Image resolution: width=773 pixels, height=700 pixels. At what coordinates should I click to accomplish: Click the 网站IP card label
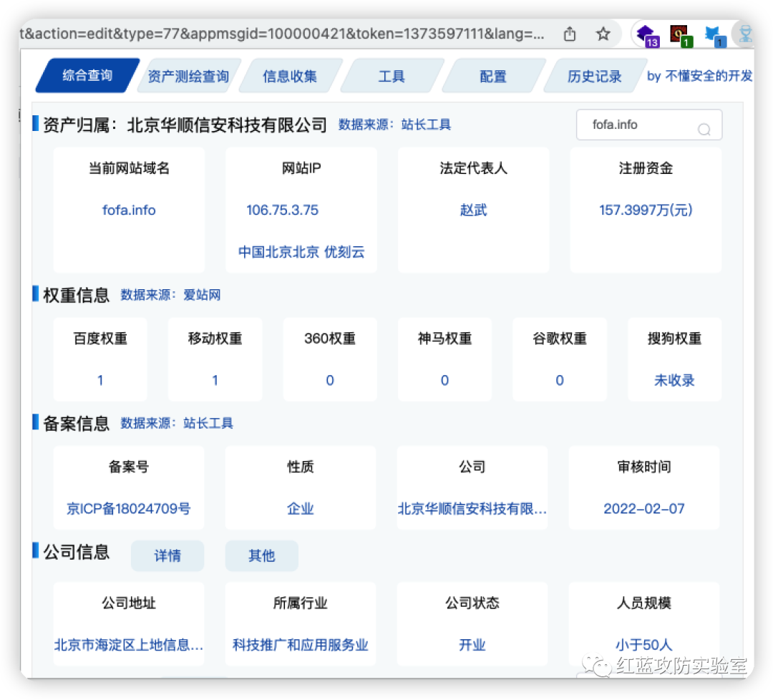coord(301,168)
